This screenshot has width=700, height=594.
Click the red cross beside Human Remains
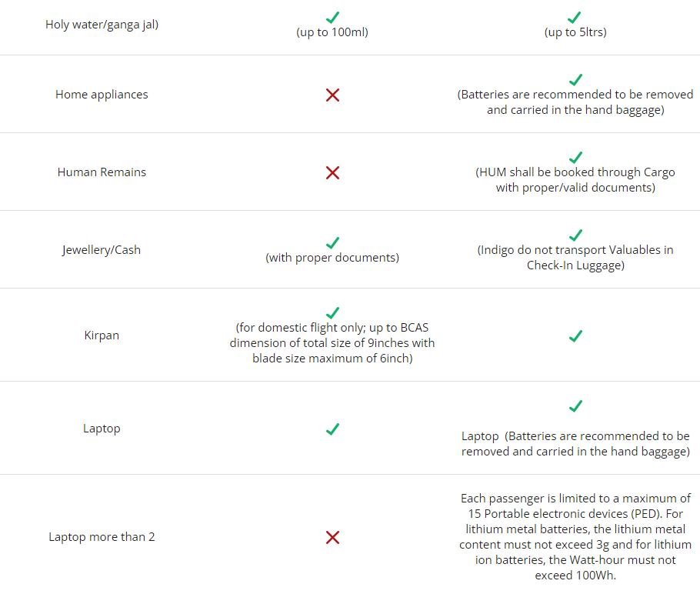tap(332, 172)
